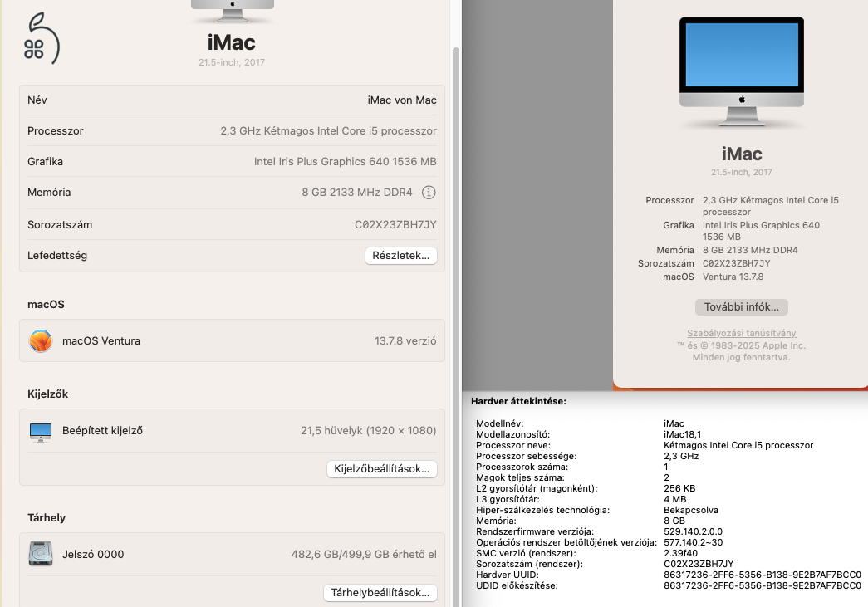Open Tárhelybeállítások...
Viewport: 868px width, 607px height.
tap(380, 592)
